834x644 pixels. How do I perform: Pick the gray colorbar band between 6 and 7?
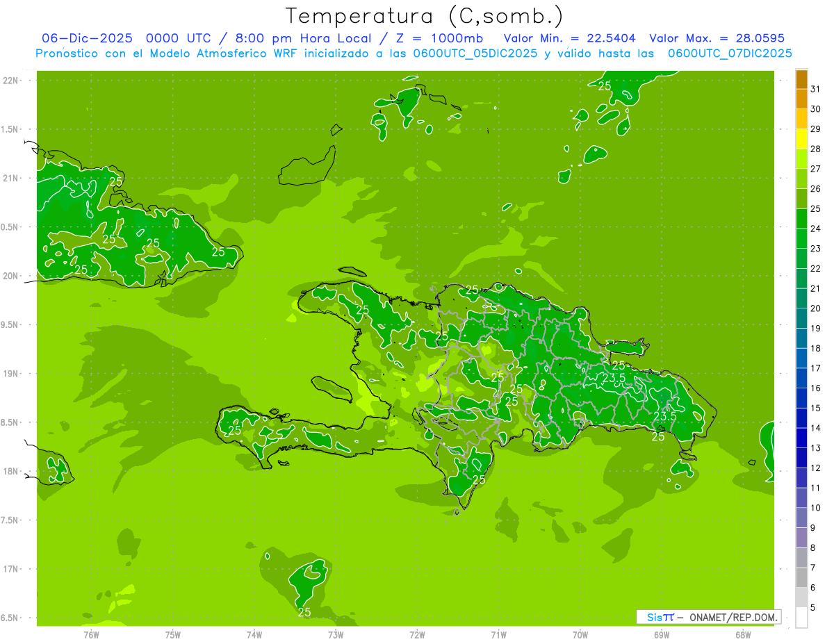pos(801,578)
